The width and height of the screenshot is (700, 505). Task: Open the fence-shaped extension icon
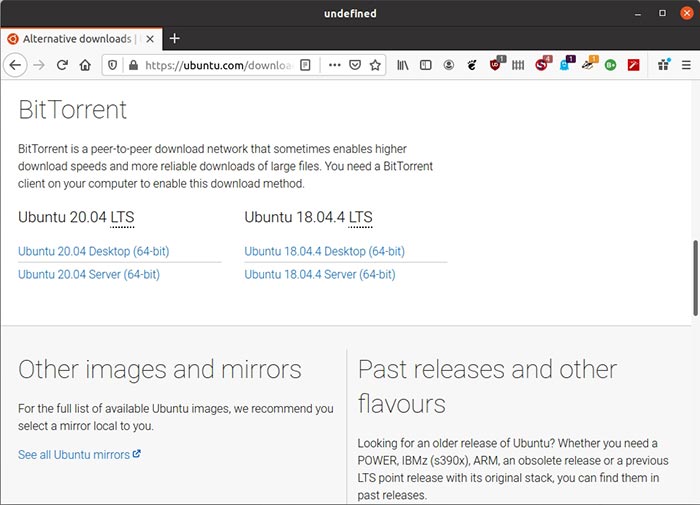pyautogui.click(x=518, y=65)
